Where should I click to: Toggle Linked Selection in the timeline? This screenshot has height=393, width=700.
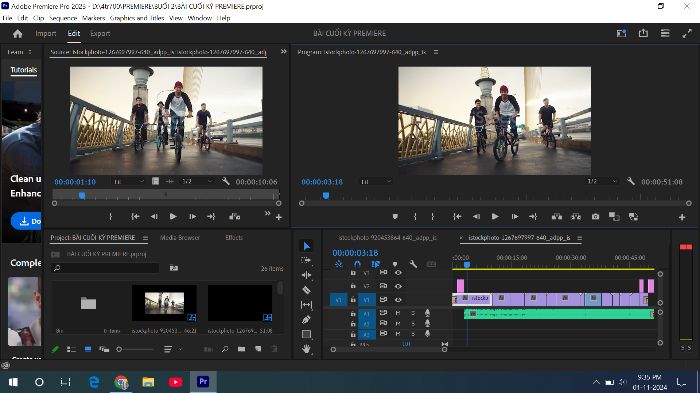click(376, 264)
